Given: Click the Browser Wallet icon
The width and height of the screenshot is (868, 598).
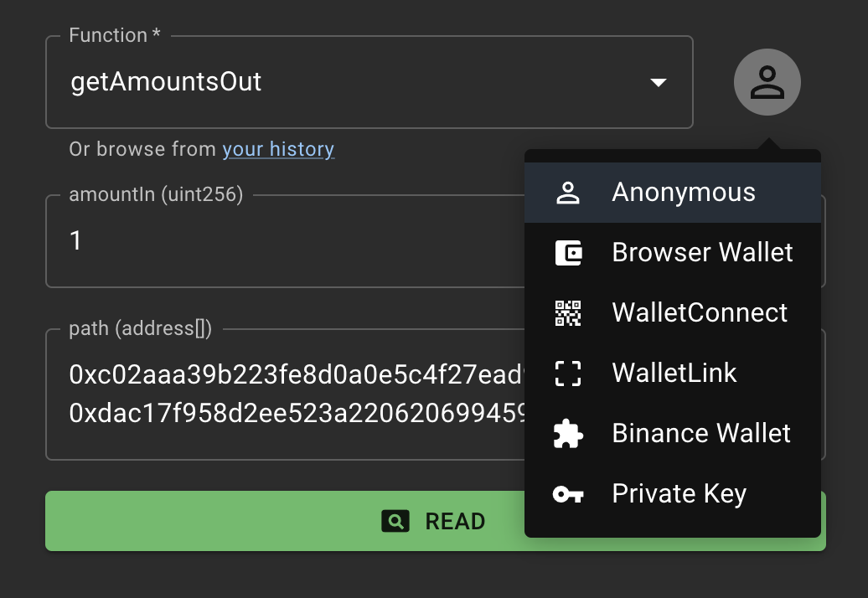Looking at the screenshot, I should 568,253.
